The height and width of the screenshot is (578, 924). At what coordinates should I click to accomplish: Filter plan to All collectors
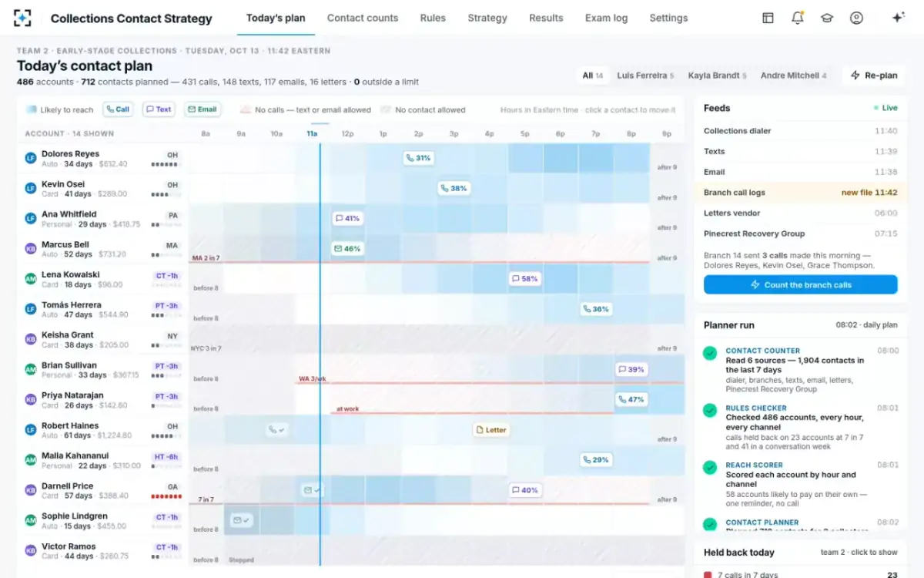click(592, 76)
